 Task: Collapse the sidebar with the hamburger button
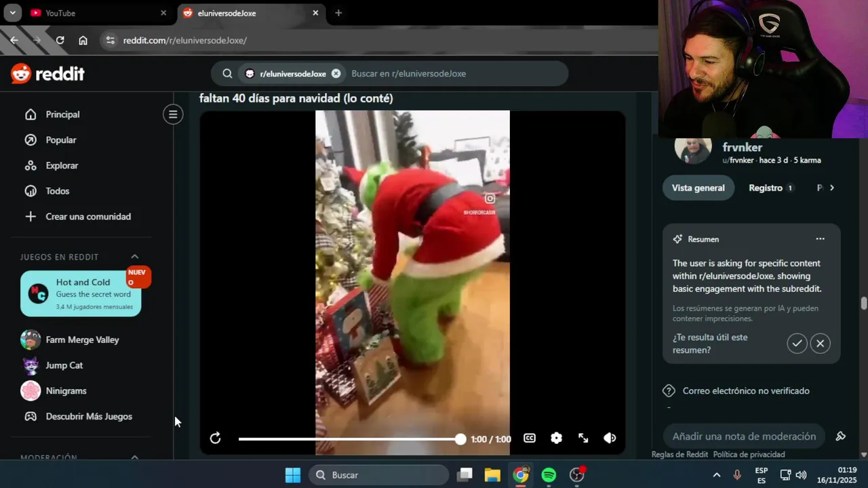coord(173,115)
